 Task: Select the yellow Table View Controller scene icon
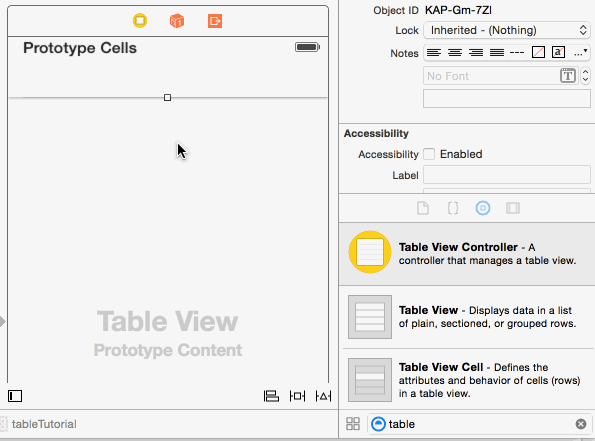coord(140,20)
